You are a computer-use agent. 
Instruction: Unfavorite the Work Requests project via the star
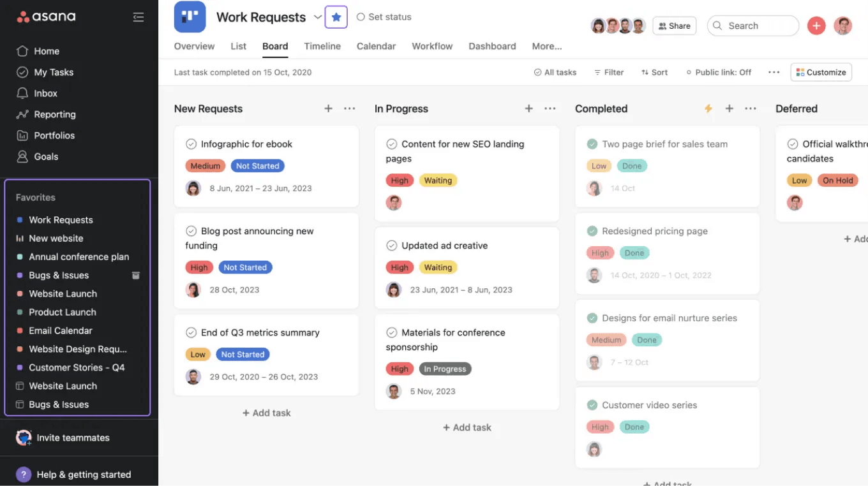click(x=336, y=17)
